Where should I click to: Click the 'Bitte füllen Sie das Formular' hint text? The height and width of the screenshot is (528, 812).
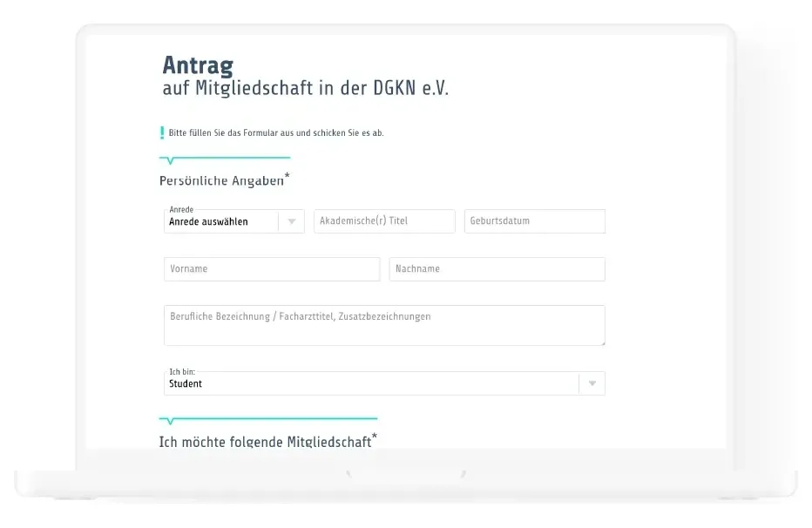(x=276, y=133)
